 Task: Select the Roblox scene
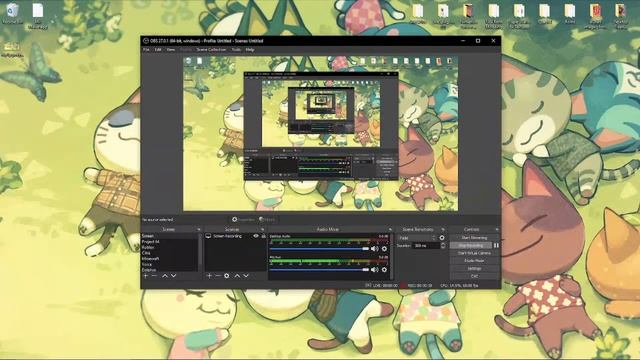(170, 247)
